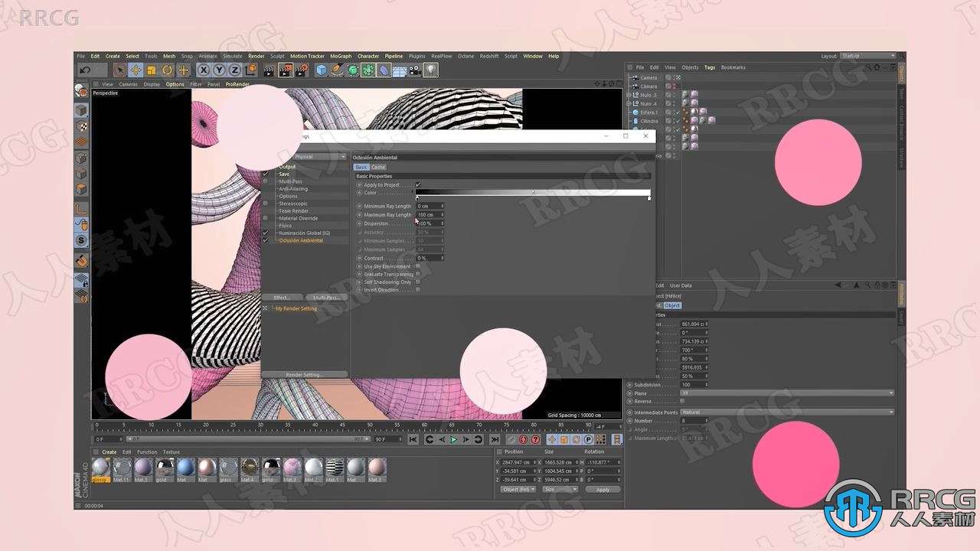This screenshot has height=551, width=980.
Task: Open the Layout Startup dropdown
Action: 867,56
